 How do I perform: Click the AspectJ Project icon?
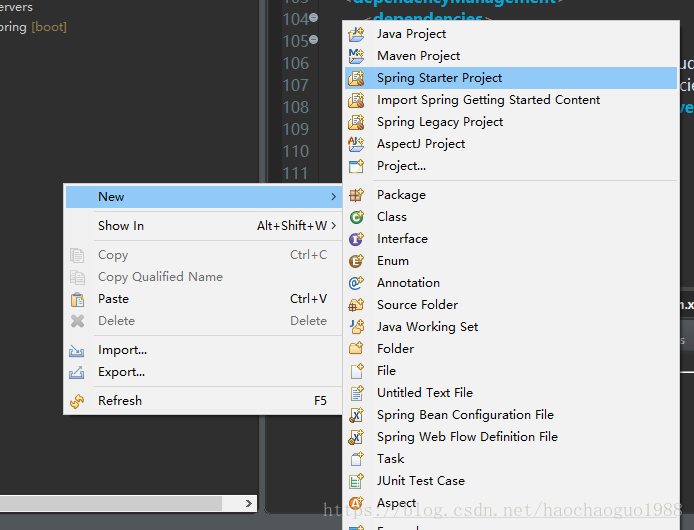356,144
